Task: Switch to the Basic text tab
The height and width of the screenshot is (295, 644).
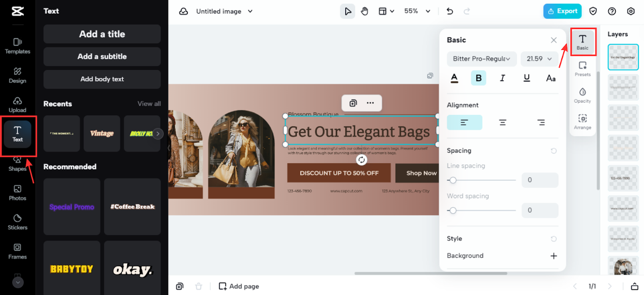Action: click(583, 42)
